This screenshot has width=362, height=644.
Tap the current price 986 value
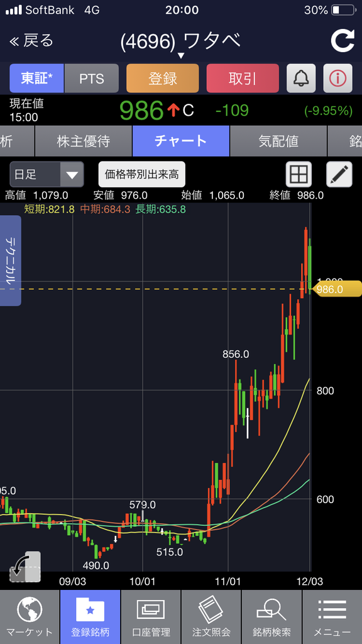click(141, 111)
